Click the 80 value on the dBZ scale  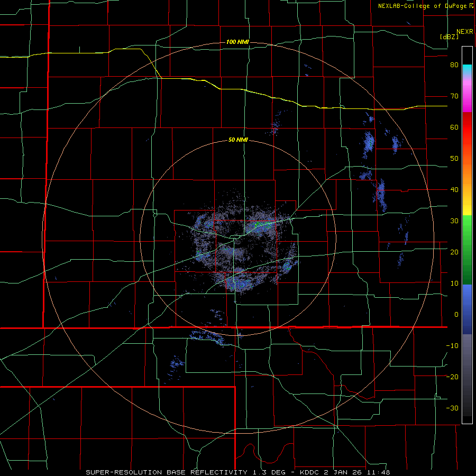454,65
